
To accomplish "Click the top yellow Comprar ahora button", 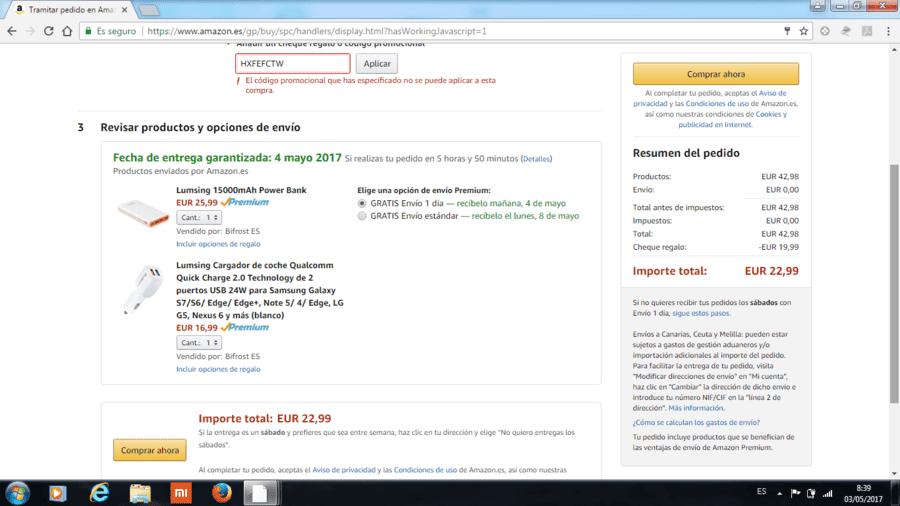I will [716, 74].
